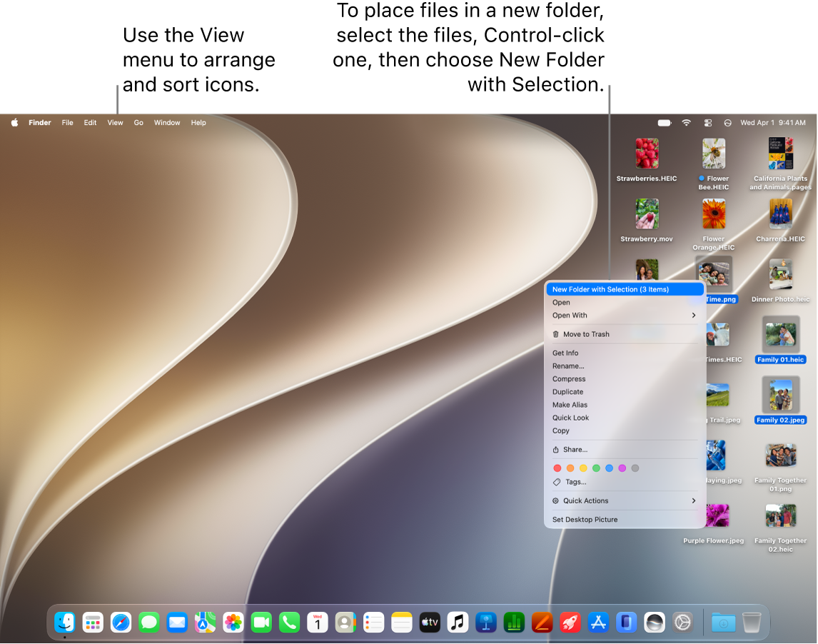The height and width of the screenshot is (644, 818).
Task: Open the Window menu in the menu bar
Action: coord(167,123)
